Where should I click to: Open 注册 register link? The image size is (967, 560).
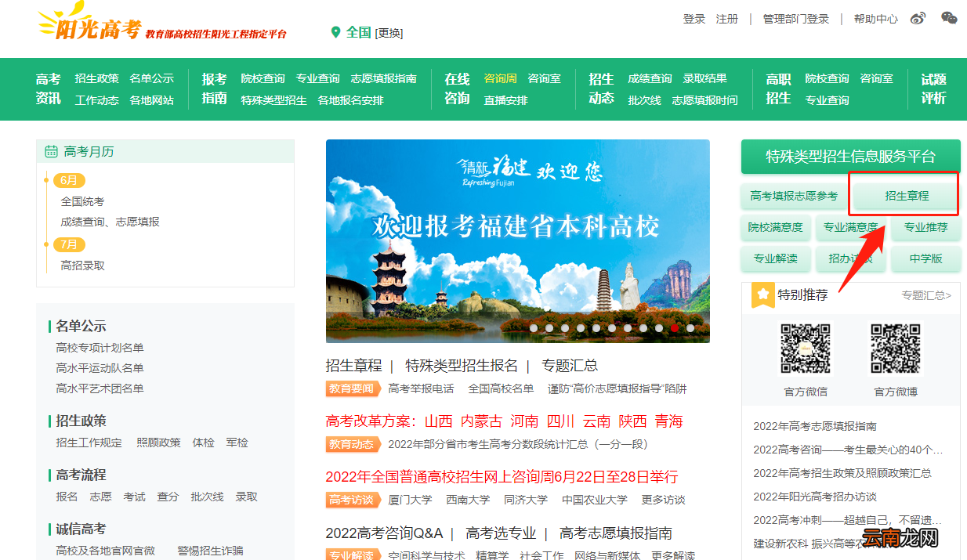[x=727, y=19]
